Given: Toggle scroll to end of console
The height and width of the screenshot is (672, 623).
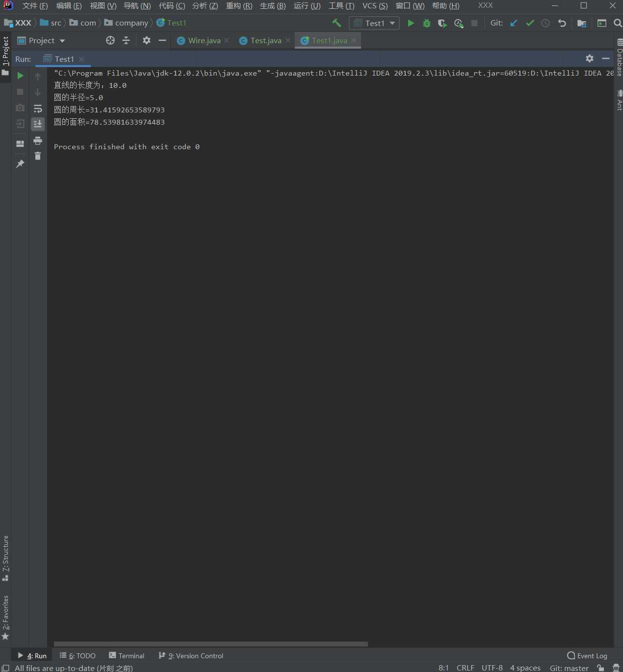Looking at the screenshot, I should [38, 124].
